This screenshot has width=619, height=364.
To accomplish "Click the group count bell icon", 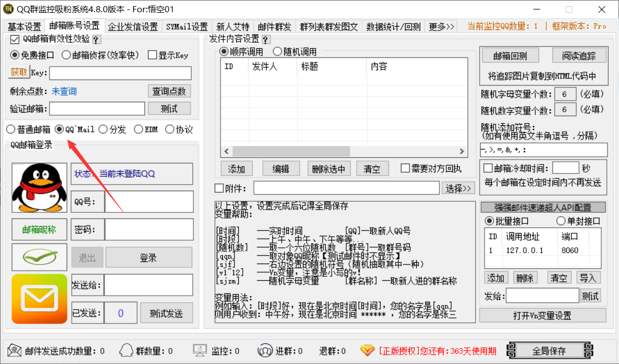I will pos(126,350).
